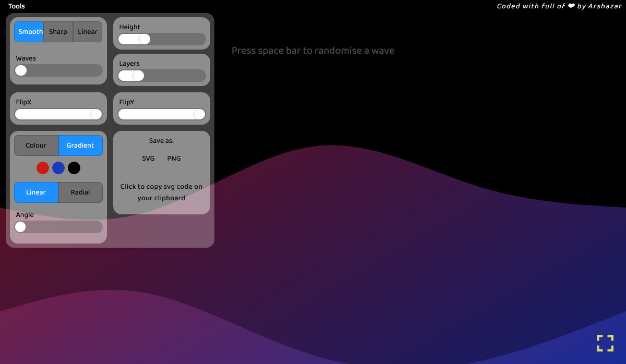Click the Waves slider handle
626x364 pixels.
(21, 70)
